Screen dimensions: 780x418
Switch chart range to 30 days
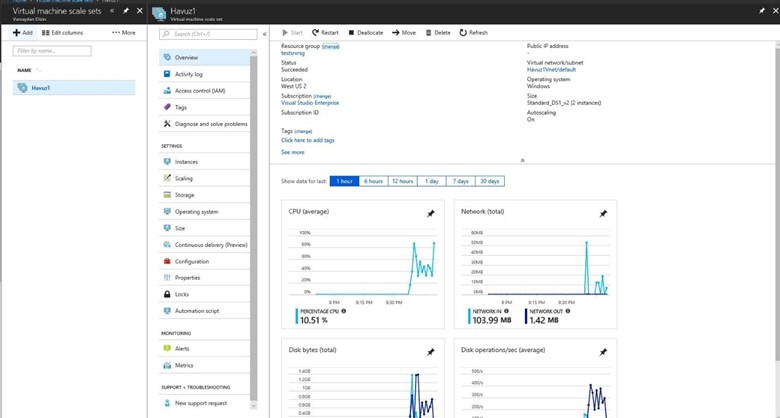tap(489, 181)
